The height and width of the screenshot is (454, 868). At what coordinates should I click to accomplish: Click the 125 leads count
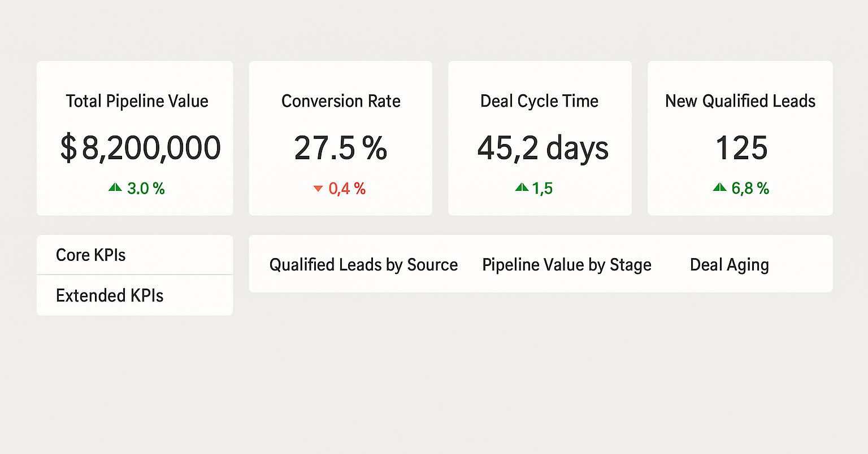tap(741, 148)
